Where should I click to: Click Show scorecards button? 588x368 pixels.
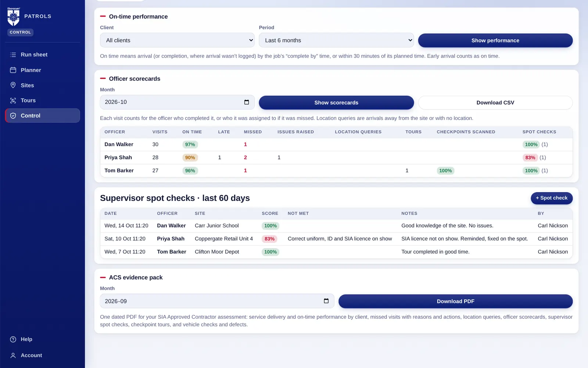(x=336, y=103)
